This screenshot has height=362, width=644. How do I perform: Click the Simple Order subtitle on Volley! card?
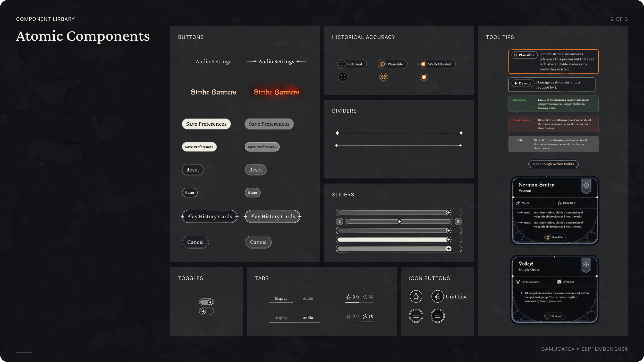529,270
